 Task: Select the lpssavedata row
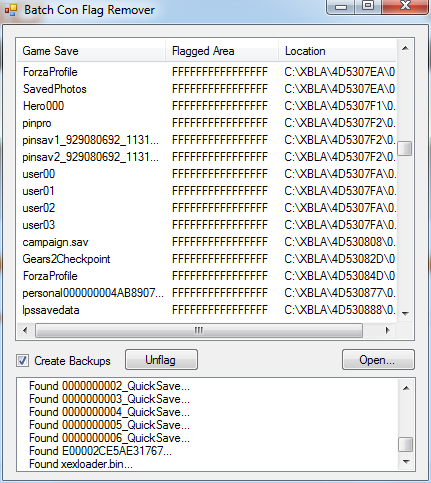pyautogui.click(x=207, y=310)
